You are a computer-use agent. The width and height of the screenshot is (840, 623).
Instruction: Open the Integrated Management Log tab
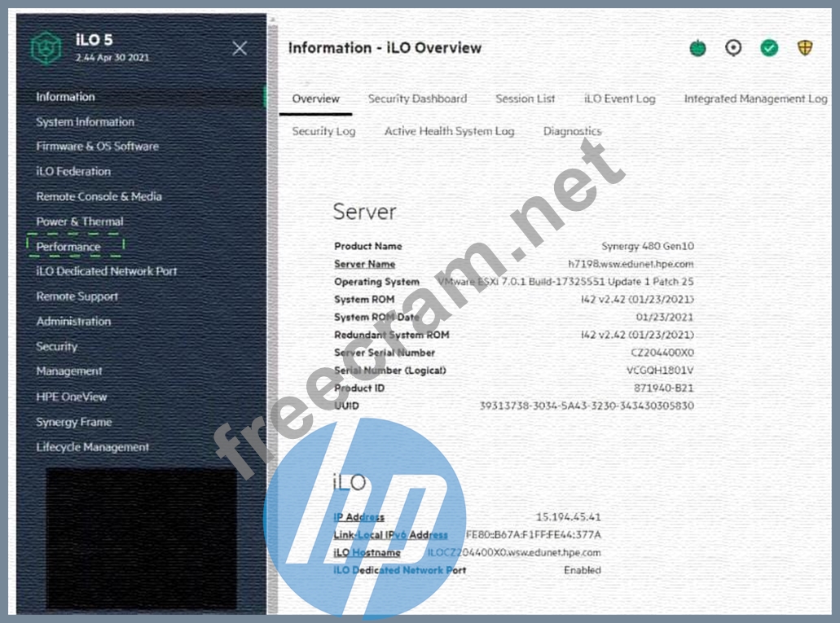click(x=755, y=99)
